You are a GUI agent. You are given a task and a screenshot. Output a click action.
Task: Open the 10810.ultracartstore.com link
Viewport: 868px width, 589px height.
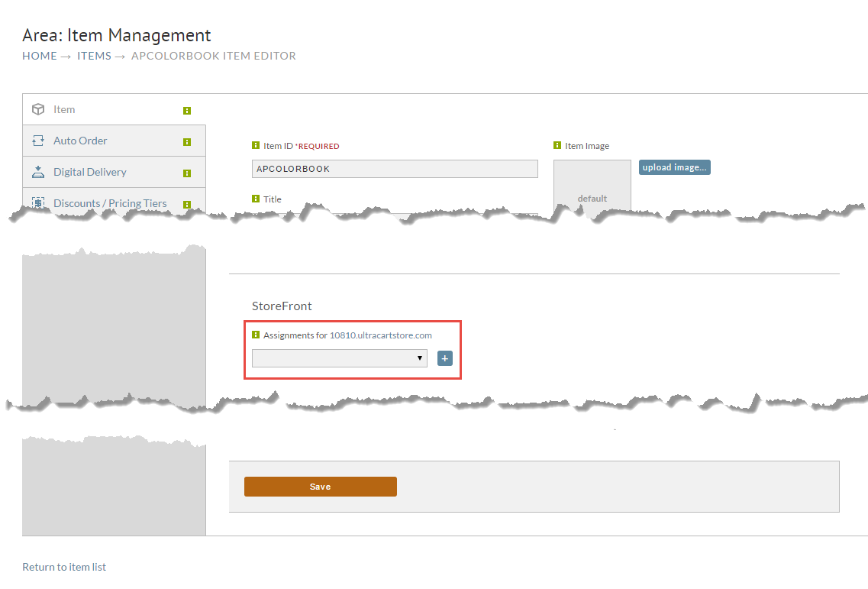click(x=381, y=335)
